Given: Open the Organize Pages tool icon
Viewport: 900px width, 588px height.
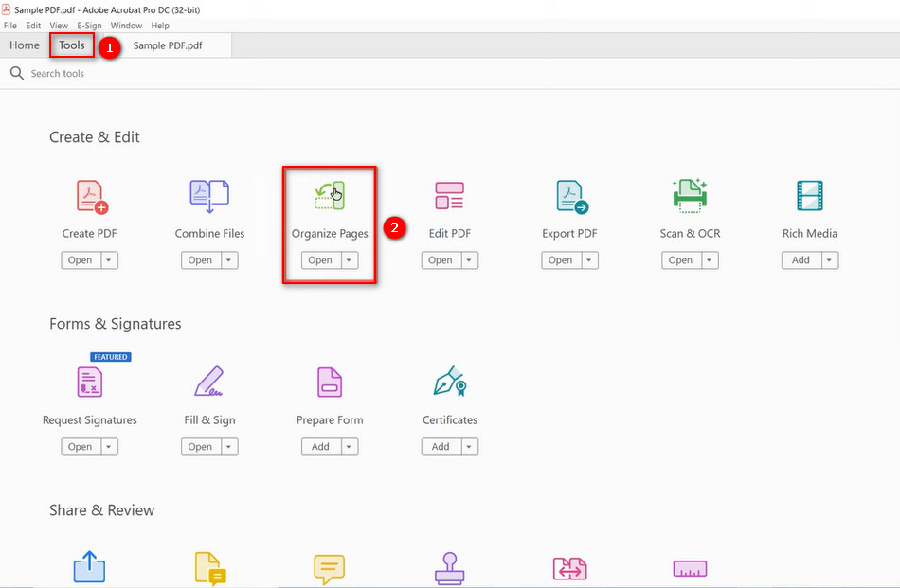Looking at the screenshot, I should tap(330, 196).
